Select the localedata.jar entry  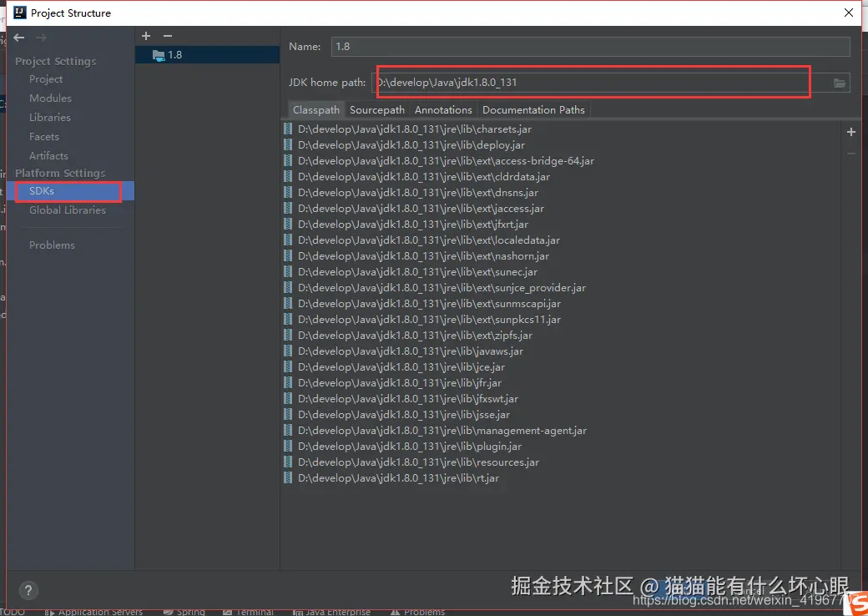pyautogui.click(x=429, y=240)
